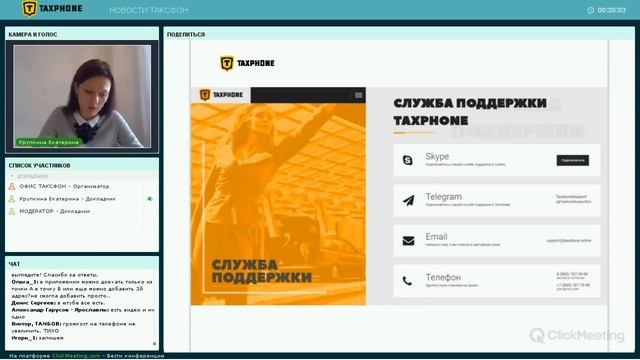640x360 pixels.
Task: Click the Telegram heading on the slide
Action: (444, 197)
